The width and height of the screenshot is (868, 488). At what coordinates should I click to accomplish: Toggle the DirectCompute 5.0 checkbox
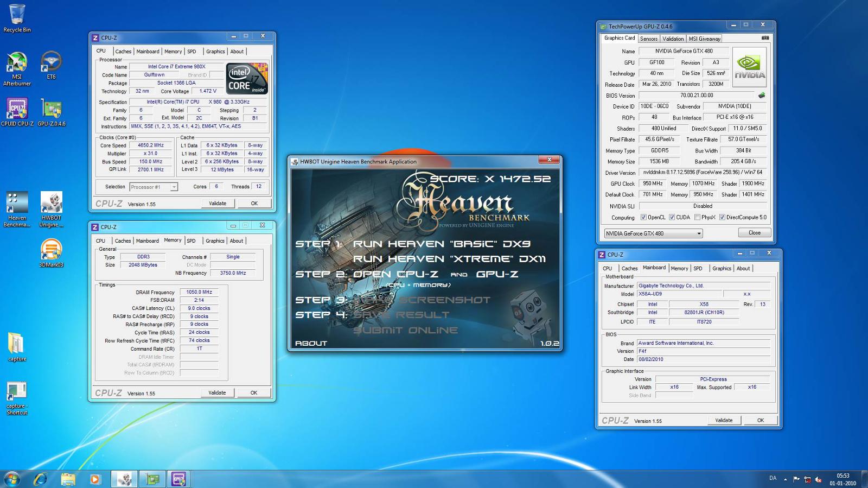click(x=722, y=217)
